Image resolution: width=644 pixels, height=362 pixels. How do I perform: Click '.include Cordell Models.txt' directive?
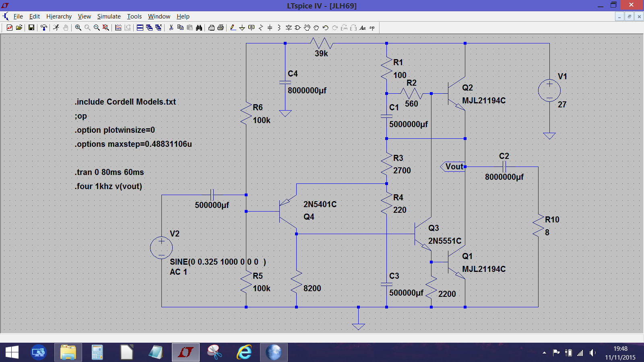(x=125, y=102)
